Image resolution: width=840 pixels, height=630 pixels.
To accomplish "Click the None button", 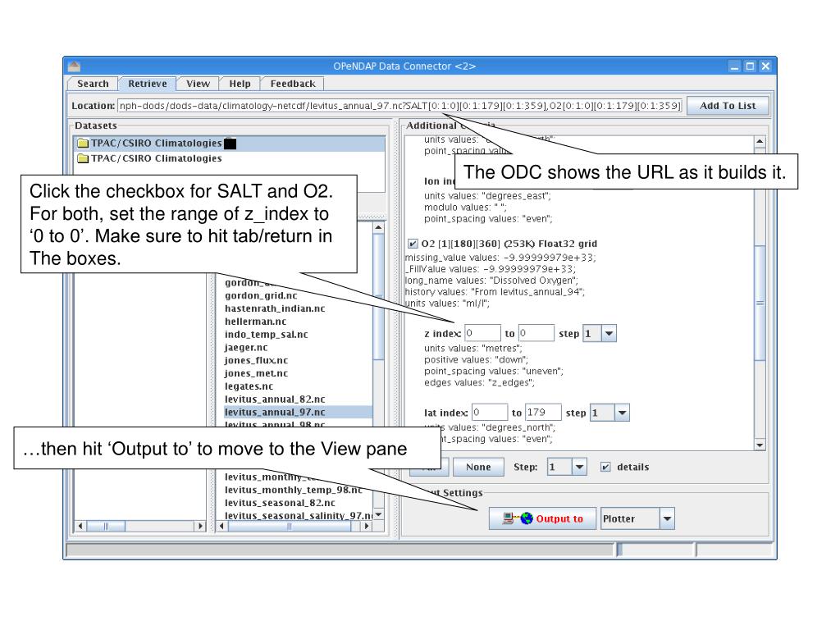I will pos(478,467).
